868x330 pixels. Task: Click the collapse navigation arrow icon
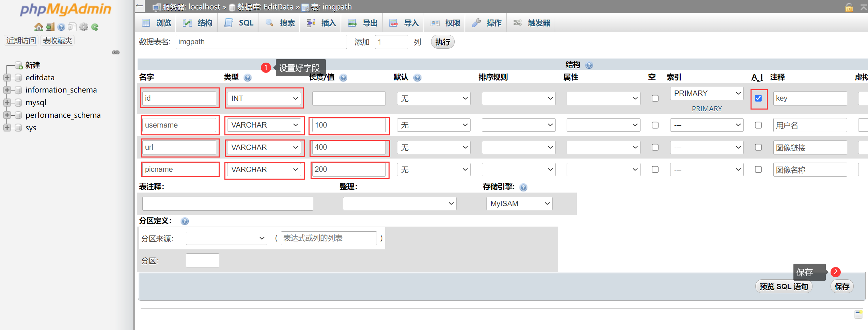pyautogui.click(x=139, y=6)
